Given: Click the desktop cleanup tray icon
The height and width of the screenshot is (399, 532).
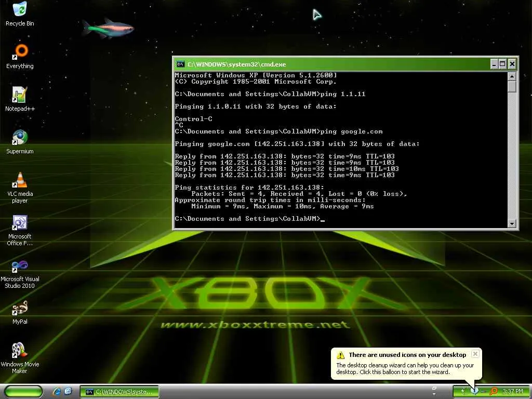Looking at the screenshot, I should tap(475, 391).
